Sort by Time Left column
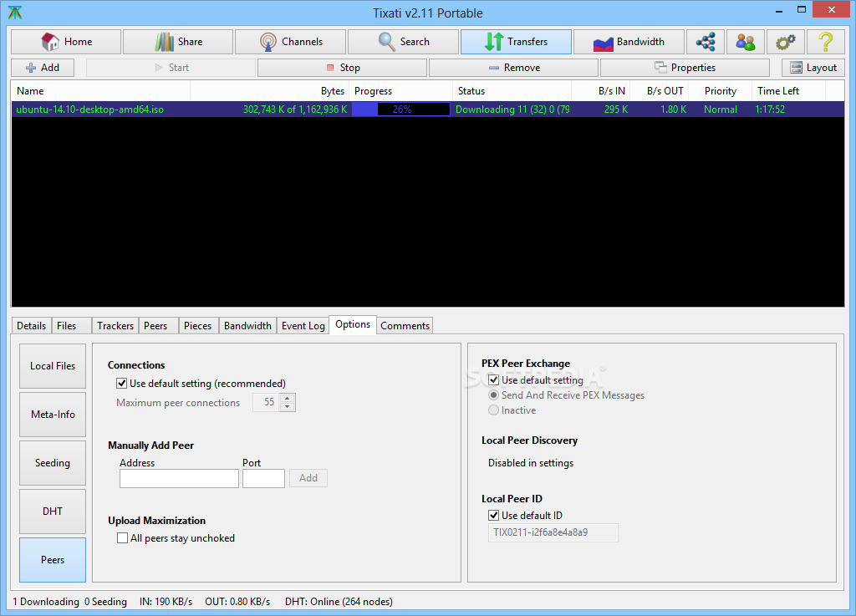This screenshot has width=856, height=616. (789, 91)
